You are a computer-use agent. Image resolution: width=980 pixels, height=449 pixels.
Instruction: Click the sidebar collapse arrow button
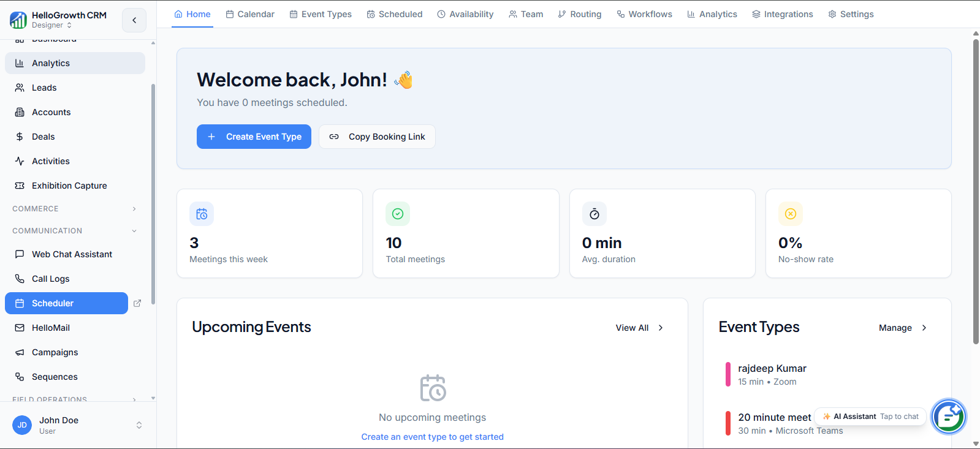[x=134, y=20]
